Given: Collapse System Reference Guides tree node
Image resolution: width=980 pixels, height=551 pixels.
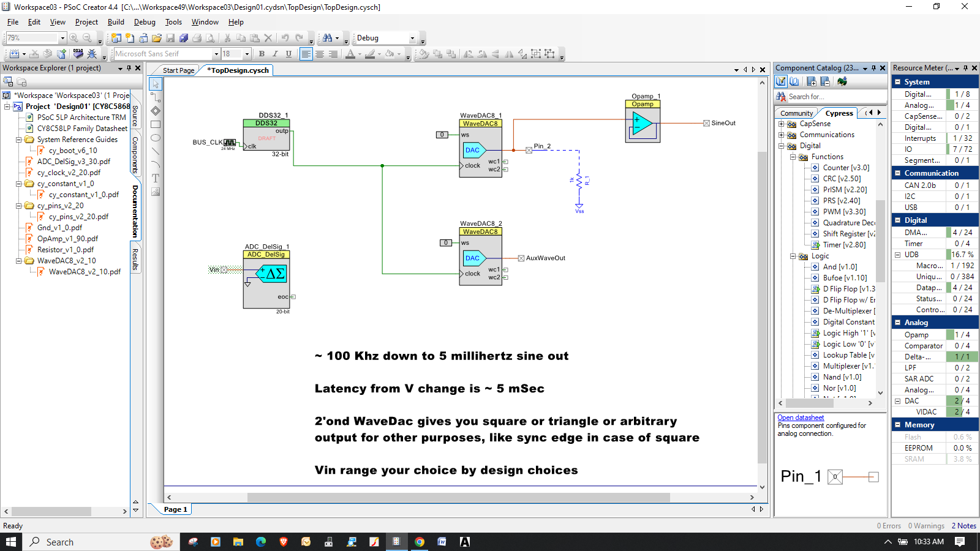Looking at the screenshot, I should [18, 140].
